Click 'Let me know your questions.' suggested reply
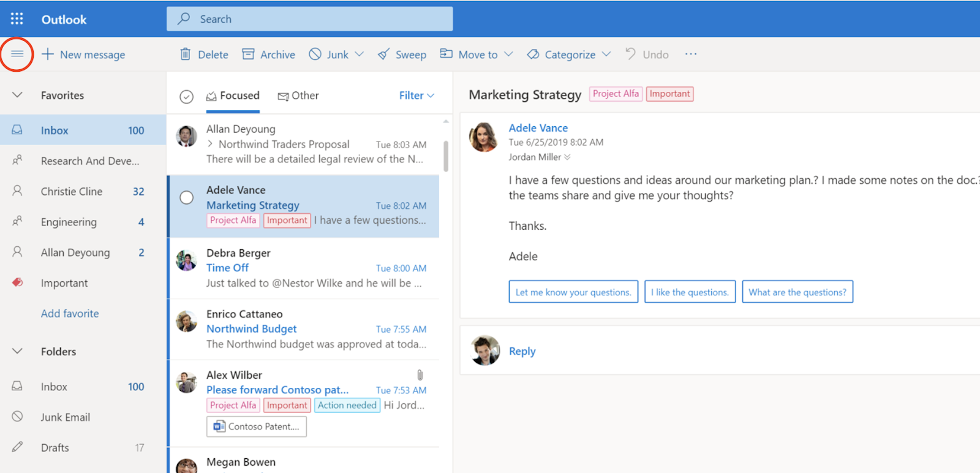 [x=573, y=292]
